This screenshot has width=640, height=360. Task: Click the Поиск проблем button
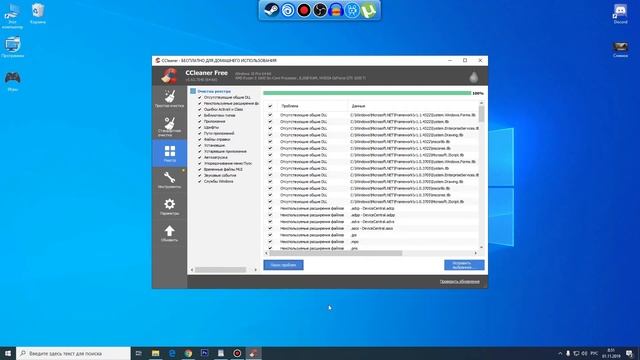point(283,265)
